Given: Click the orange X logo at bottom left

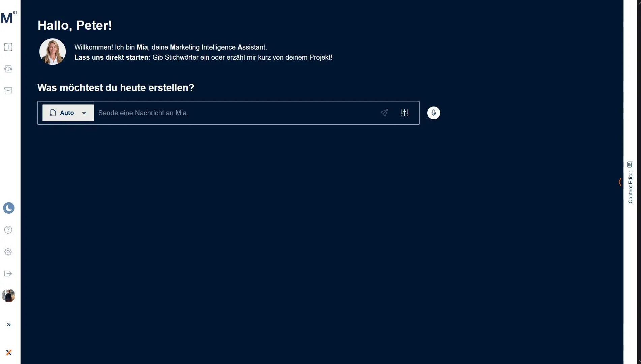Looking at the screenshot, I should pos(9,353).
